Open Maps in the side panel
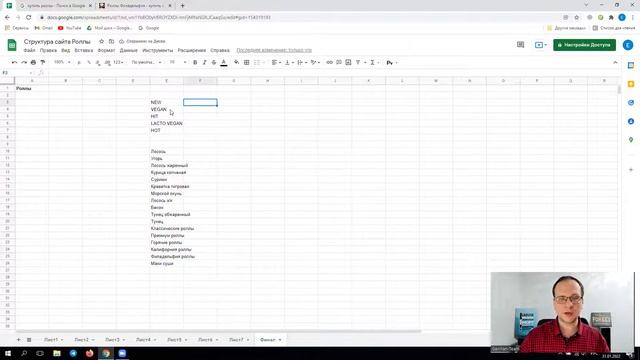 click(631, 140)
